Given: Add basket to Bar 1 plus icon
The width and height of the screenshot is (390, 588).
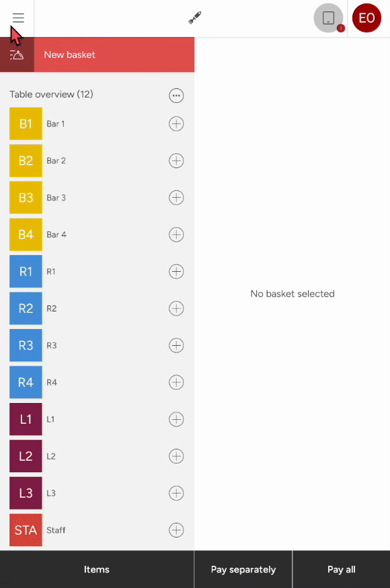Looking at the screenshot, I should tap(176, 124).
